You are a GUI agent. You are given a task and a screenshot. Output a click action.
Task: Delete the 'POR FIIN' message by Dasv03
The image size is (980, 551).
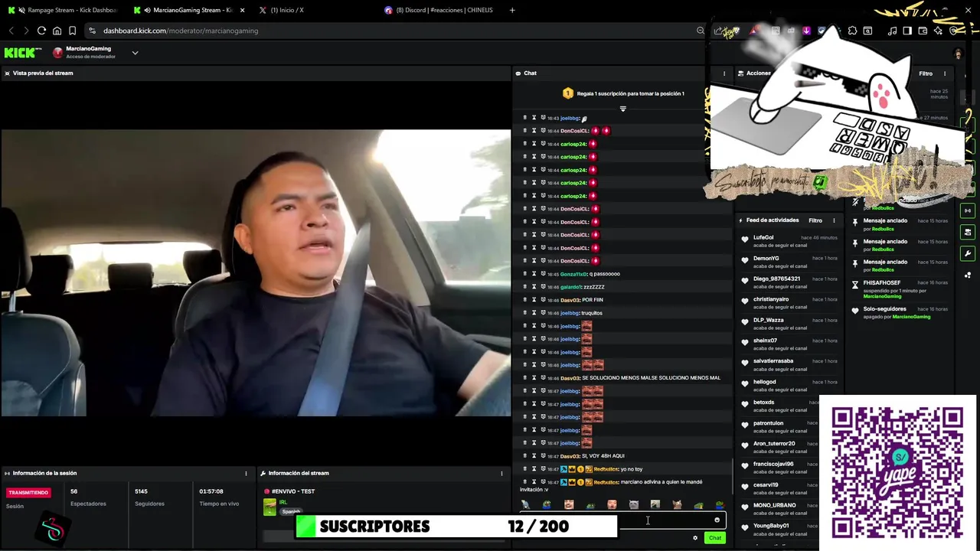(524, 300)
